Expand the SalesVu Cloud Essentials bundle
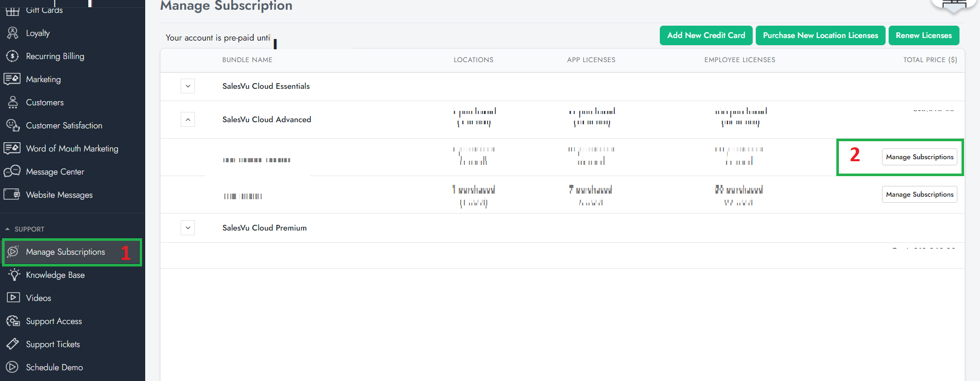 click(188, 86)
